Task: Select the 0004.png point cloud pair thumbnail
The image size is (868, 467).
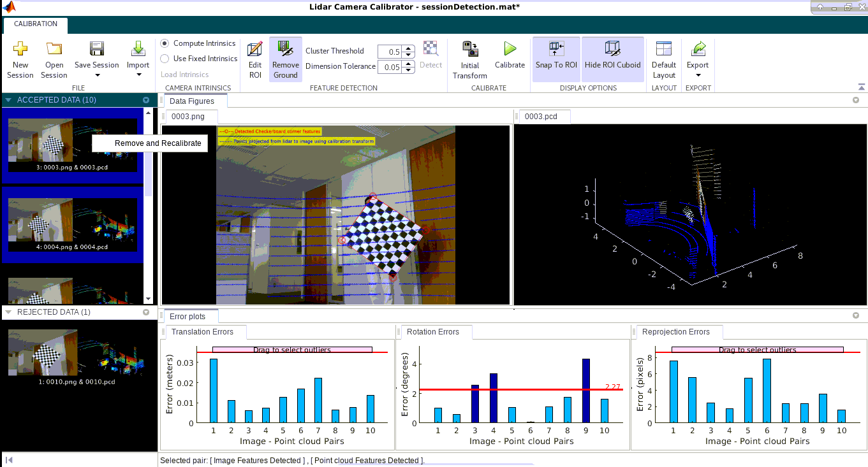Action: point(72,222)
